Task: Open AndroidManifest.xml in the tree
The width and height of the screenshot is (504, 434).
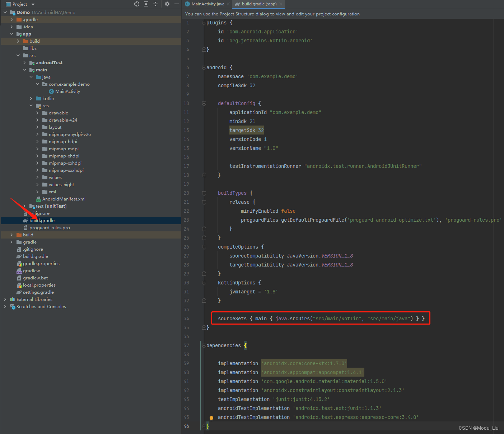Action: (64, 199)
